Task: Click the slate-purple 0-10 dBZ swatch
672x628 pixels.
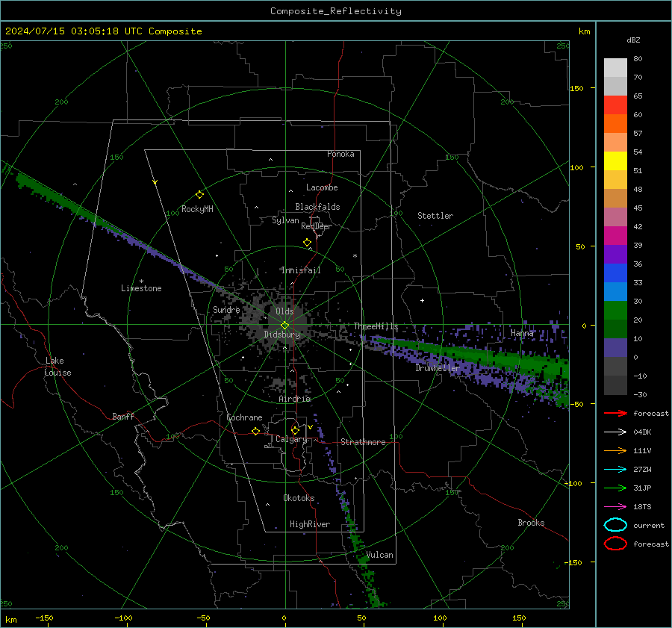Action: [615, 348]
